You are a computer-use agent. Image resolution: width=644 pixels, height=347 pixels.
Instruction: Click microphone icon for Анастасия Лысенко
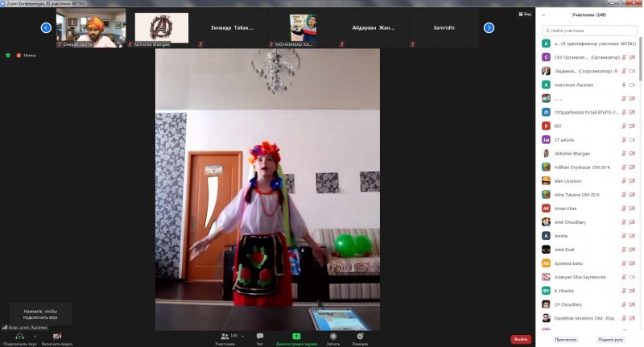pos(624,85)
